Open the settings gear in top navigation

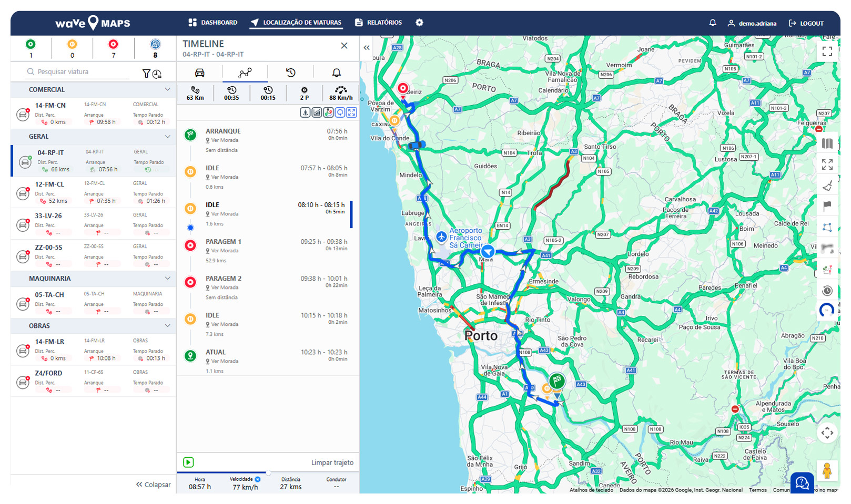tap(419, 23)
